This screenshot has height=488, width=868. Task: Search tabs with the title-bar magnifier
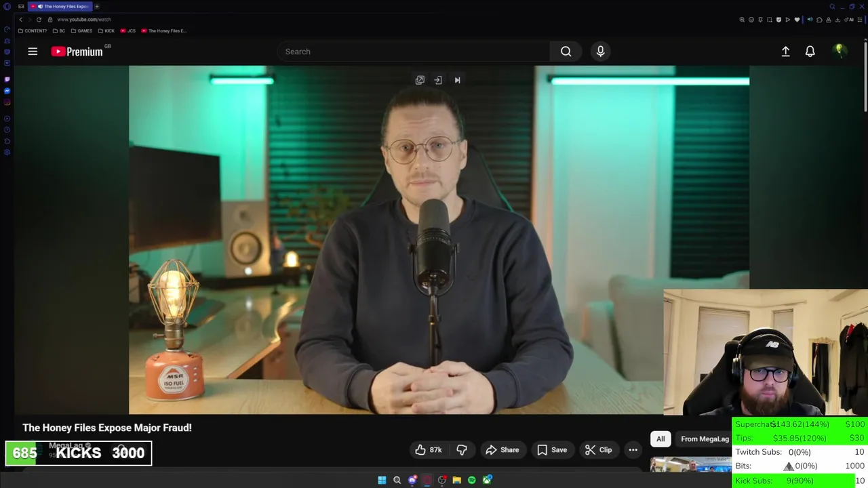[832, 6]
